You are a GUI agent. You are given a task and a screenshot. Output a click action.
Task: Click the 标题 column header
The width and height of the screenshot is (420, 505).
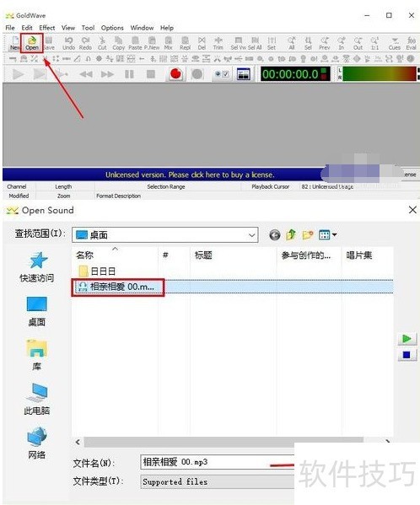click(x=203, y=255)
